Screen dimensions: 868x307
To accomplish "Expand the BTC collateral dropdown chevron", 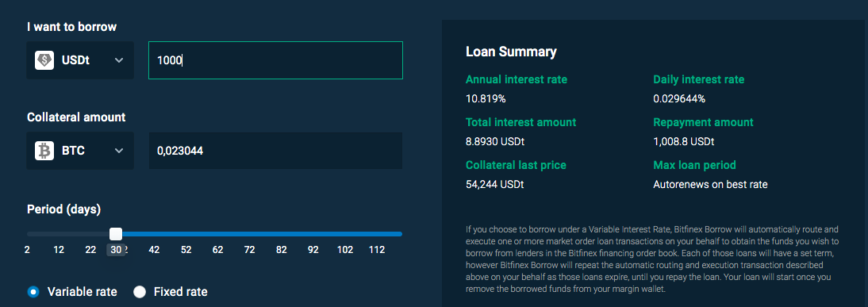I will 119,151.
